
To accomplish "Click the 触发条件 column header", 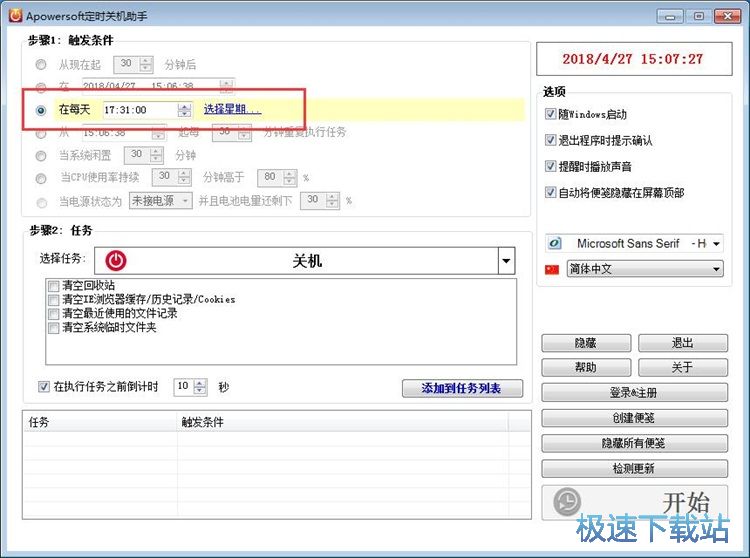I will click(342, 422).
